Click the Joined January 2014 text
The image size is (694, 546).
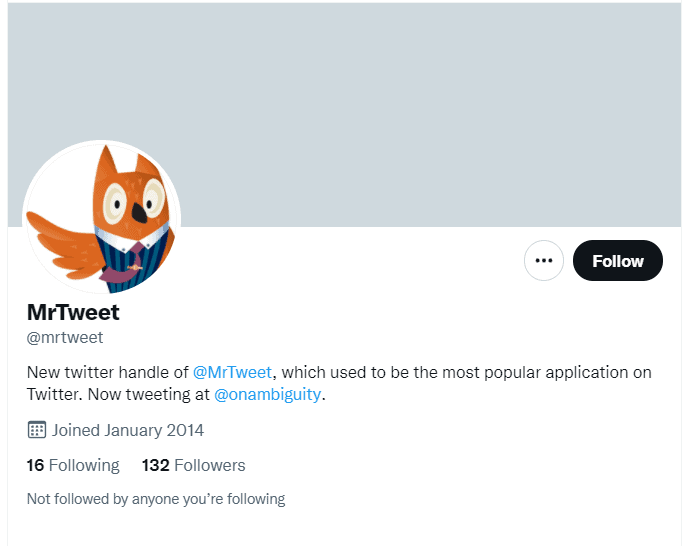click(128, 430)
